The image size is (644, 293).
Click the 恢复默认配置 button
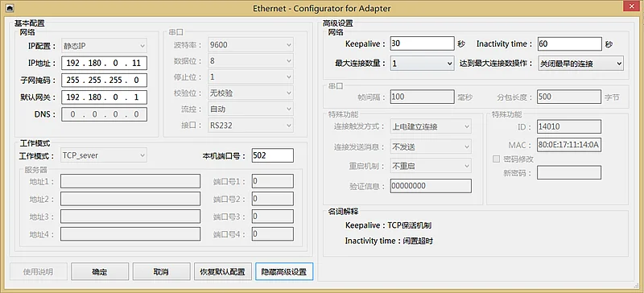(x=223, y=271)
